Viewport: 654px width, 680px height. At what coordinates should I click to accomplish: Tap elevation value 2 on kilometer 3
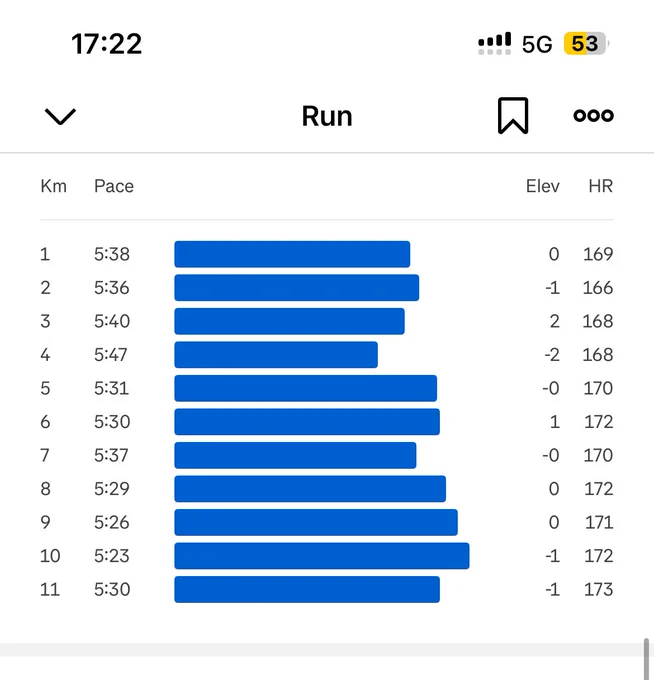[x=555, y=321]
